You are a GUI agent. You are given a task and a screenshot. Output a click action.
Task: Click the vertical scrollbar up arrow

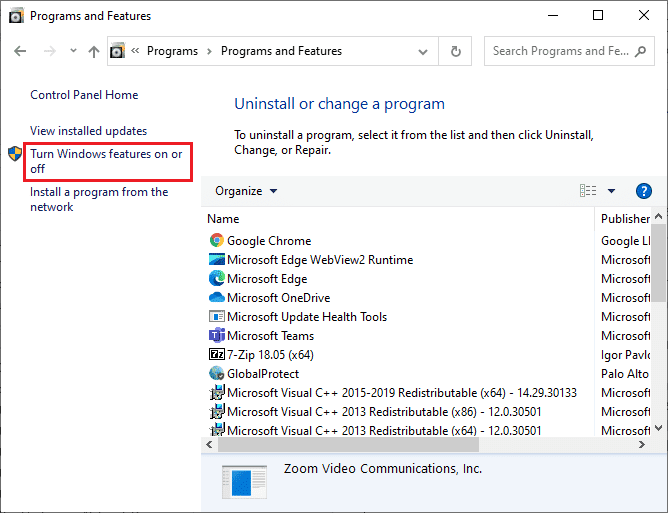tap(659, 216)
